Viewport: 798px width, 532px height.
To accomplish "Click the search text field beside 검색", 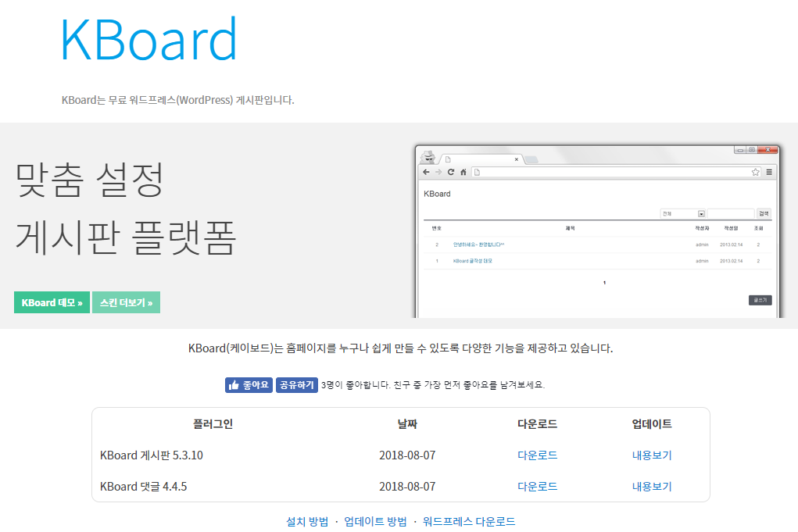I will pyautogui.click(x=731, y=213).
